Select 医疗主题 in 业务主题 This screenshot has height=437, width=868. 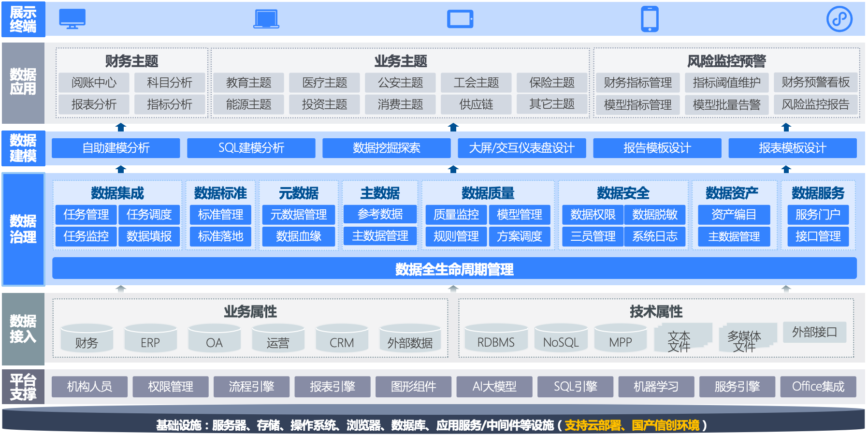(x=324, y=83)
